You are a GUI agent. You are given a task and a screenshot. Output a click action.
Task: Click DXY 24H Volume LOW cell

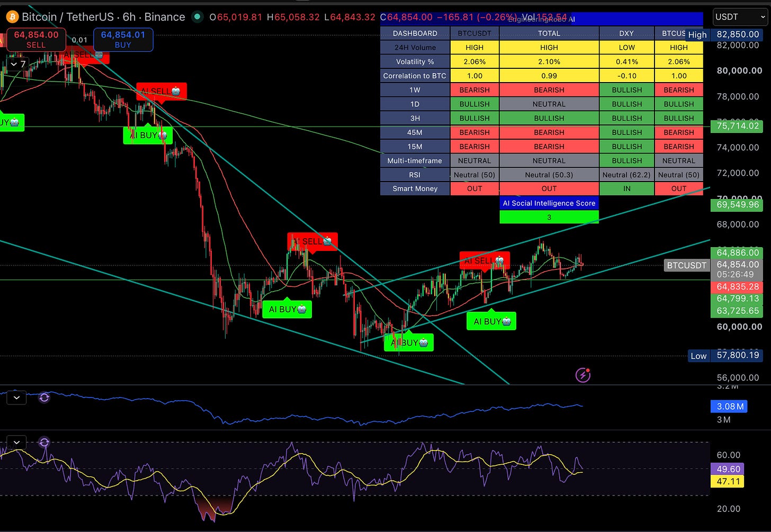[626, 48]
